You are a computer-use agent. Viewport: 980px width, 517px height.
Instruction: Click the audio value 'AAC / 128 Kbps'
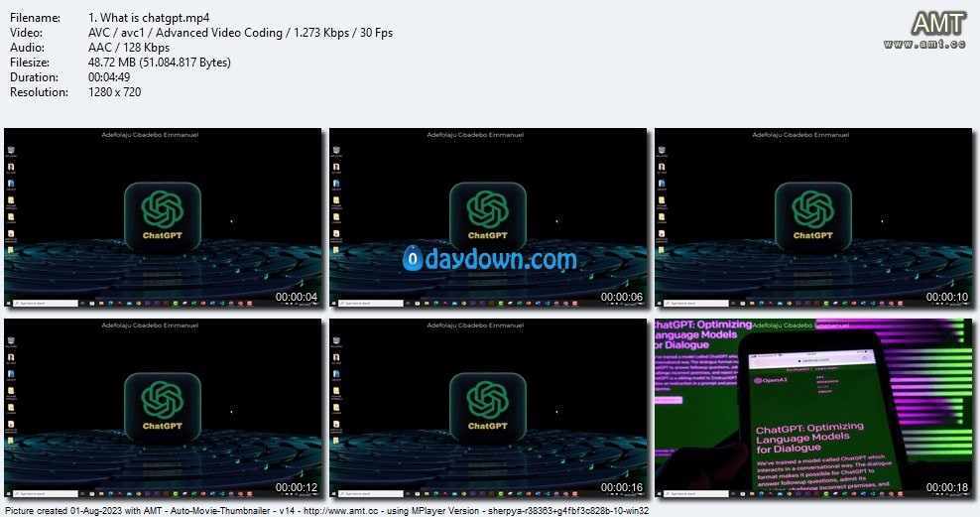[129, 48]
